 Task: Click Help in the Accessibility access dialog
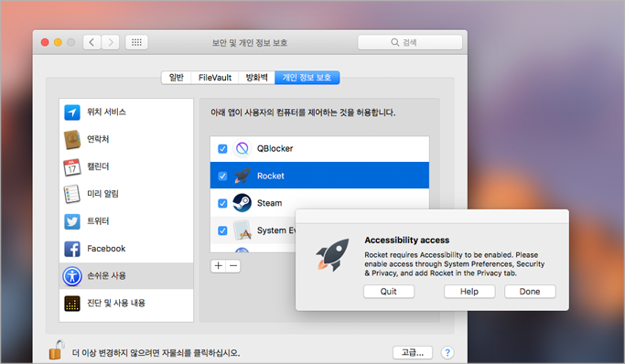(x=469, y=292)
